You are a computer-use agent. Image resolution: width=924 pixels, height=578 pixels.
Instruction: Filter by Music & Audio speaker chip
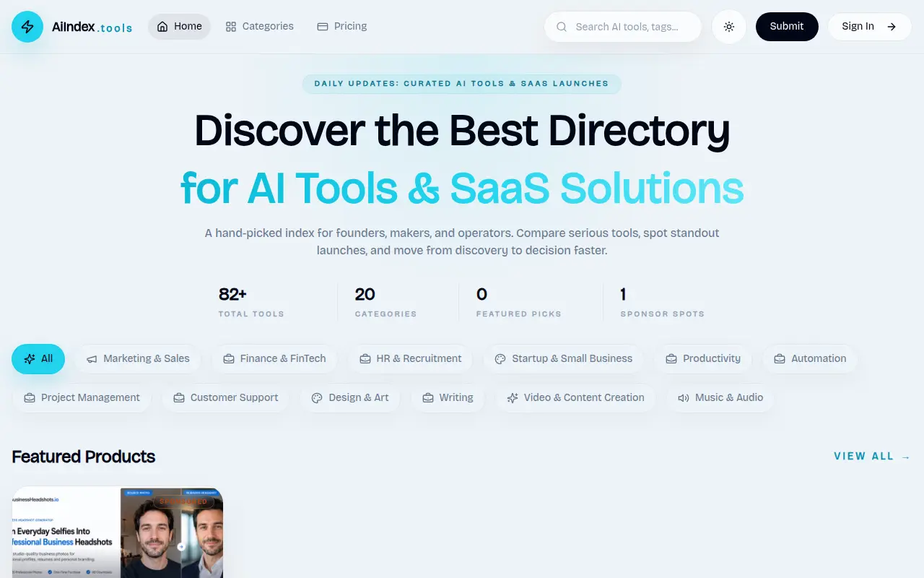click(720, 398)
